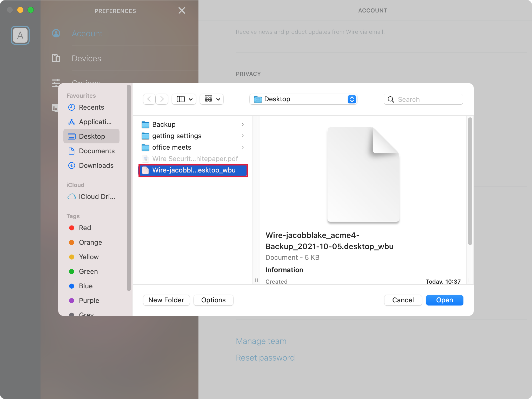This screenshot has width=532, height=399.
Task: Select Recents in Favourites sidebar
Action: (x=91, y=107)
